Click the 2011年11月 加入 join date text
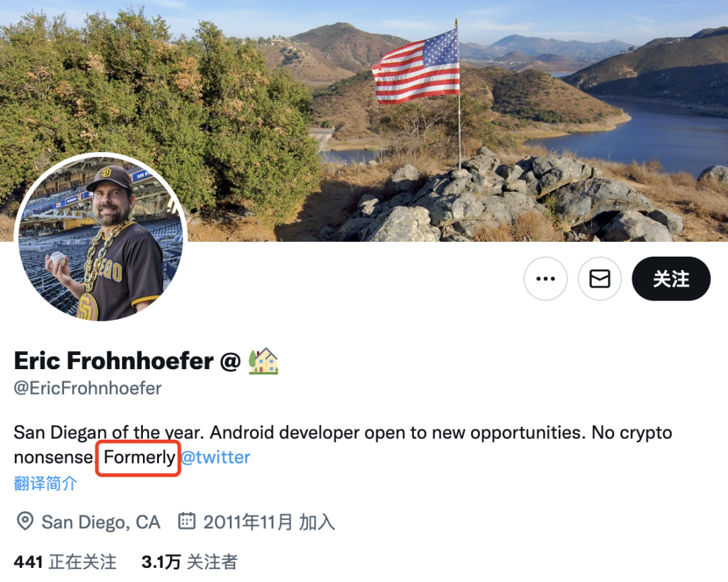Image resolution: width=728 pixels, height=582 pixels. [269, 522]
